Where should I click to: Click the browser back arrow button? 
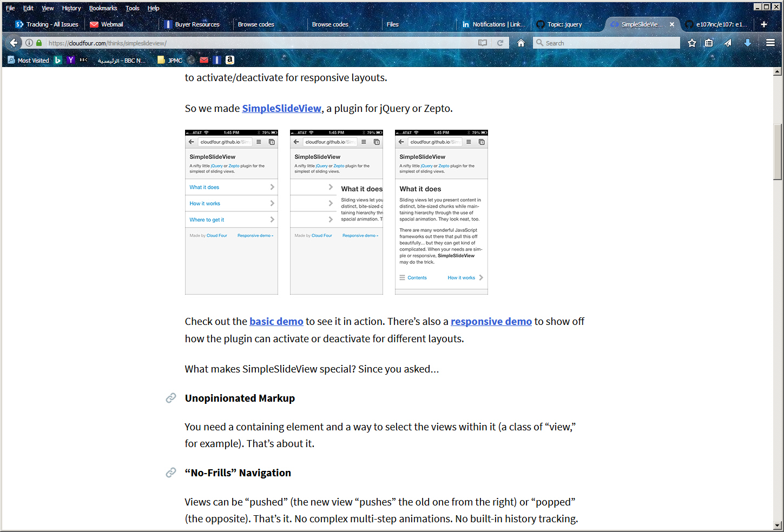(x=14, y=43)
